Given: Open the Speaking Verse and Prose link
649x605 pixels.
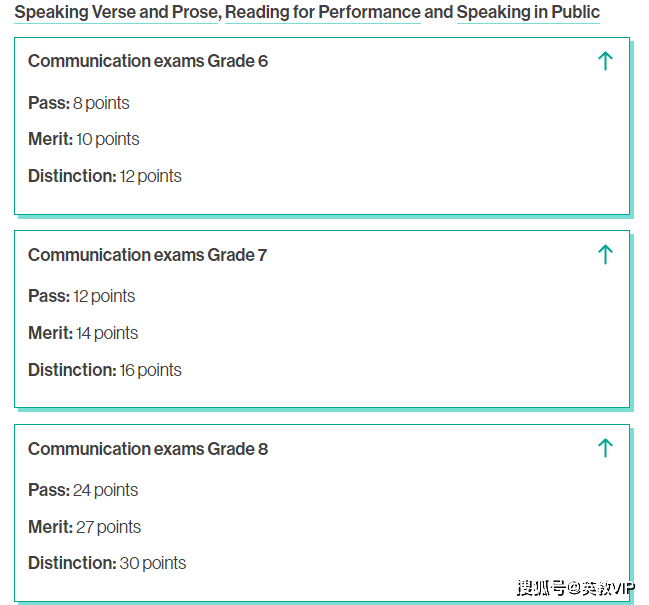Looking at the screenshot, I should coord(116,12).
